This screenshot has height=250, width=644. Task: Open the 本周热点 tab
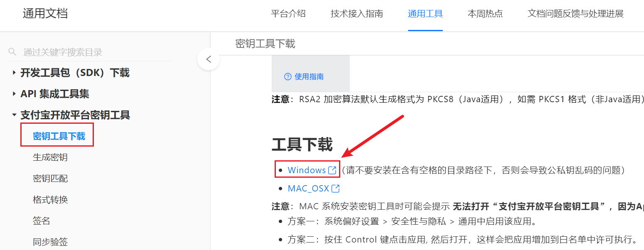(485, 14)
